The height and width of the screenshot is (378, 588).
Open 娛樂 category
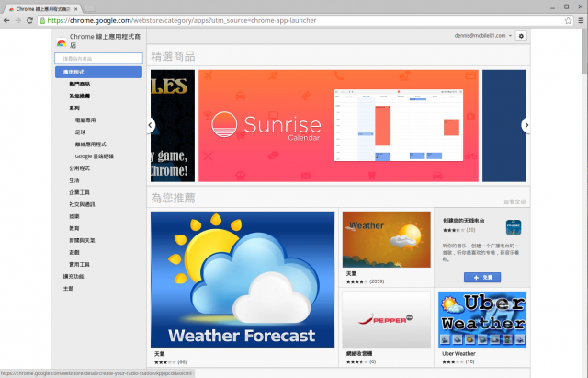point(74,216)
